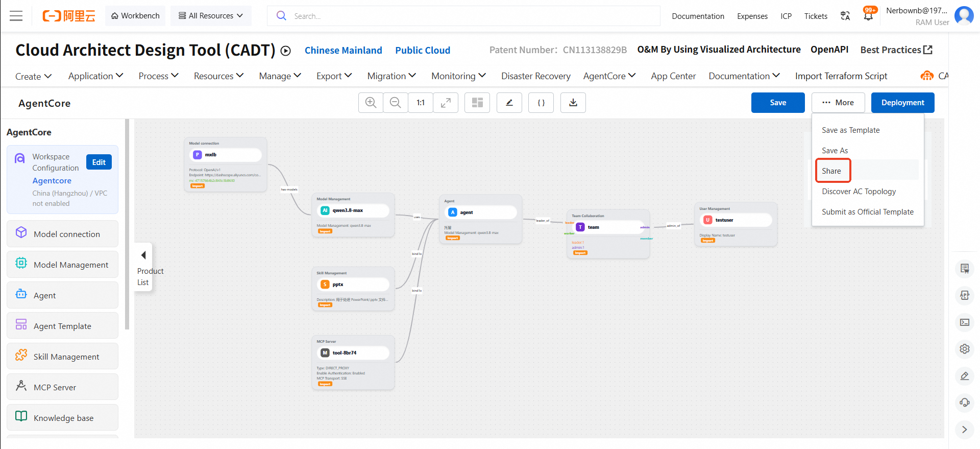Click the fullscreen expand arrows icon
Viewport: 980px width, 449px height.
coord(446,103)
